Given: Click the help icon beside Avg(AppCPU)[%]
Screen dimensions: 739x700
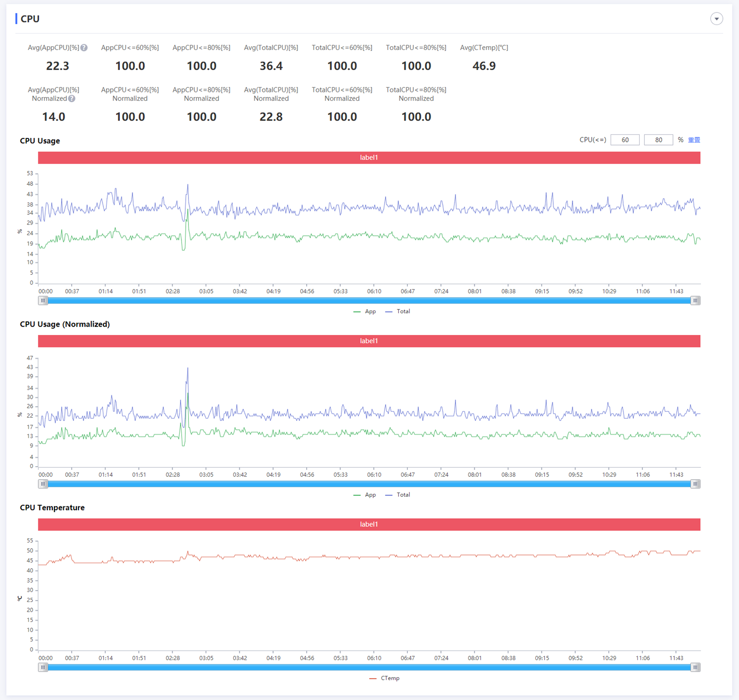Looking at the screenshot, I should [84, 48].
